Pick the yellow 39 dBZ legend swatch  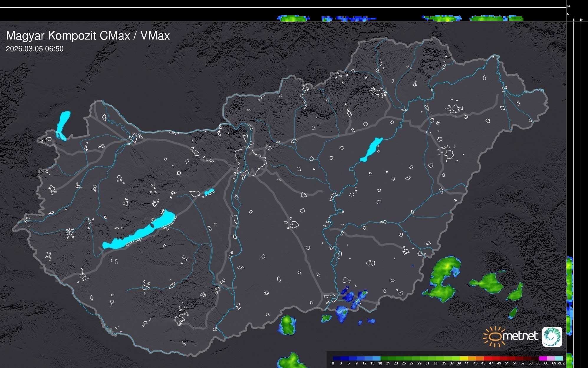(x=464, y=358)
